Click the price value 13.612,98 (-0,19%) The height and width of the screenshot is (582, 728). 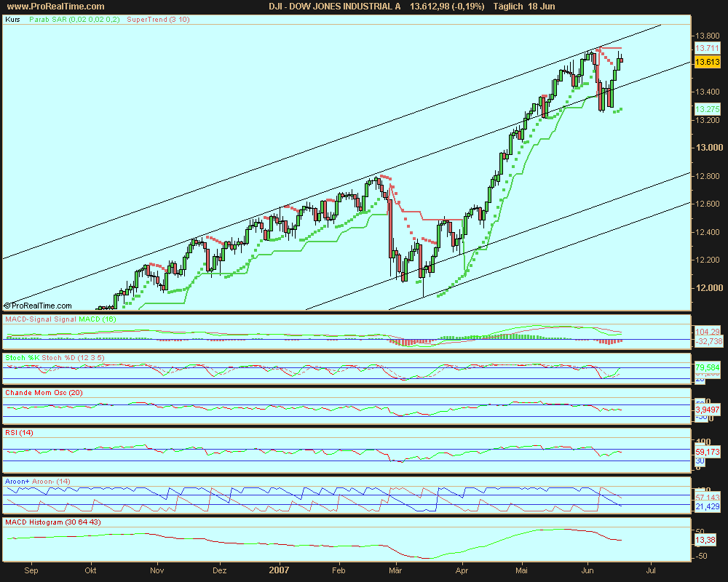[447, 7]
